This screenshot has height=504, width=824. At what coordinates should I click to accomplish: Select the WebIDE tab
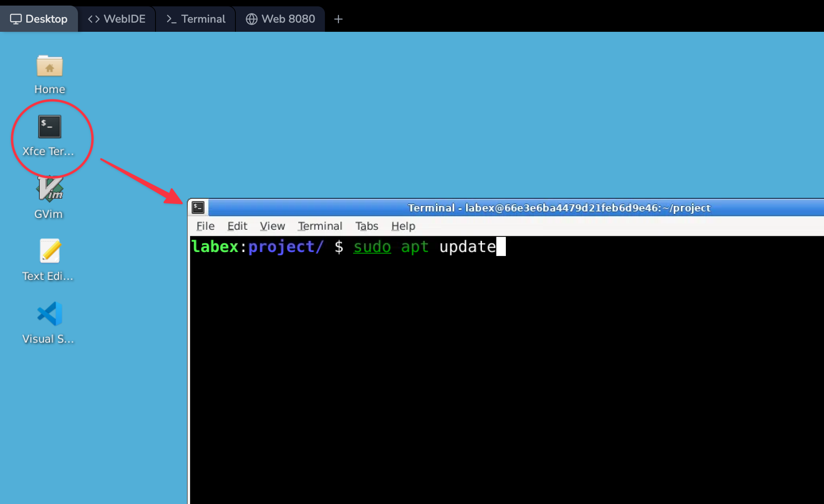pyautogui.click(x=117, y=18)
